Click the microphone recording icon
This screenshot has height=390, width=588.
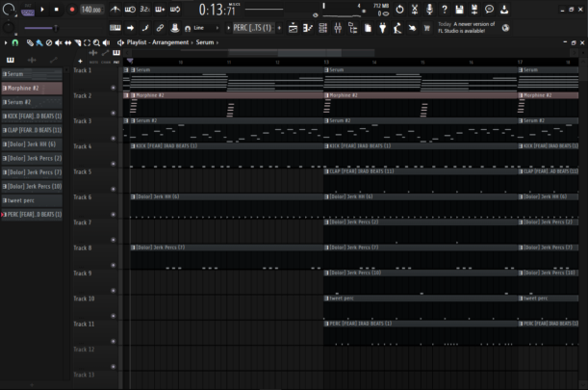(428, 9)
